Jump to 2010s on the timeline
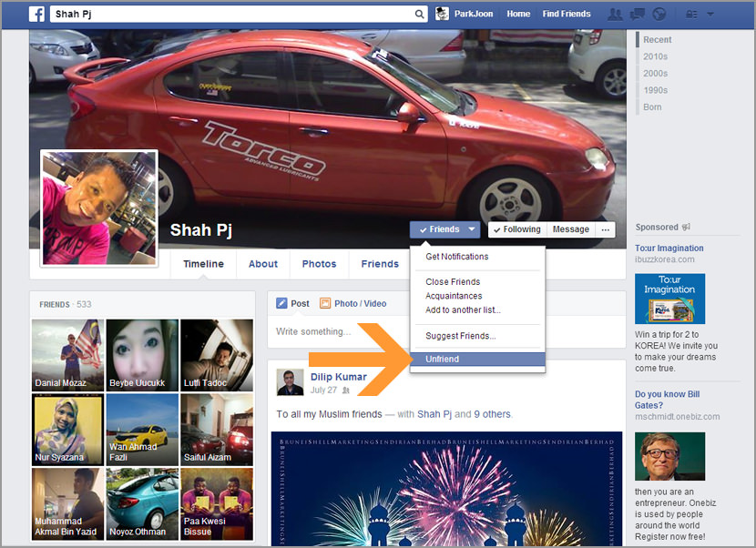 pos(655,56)
